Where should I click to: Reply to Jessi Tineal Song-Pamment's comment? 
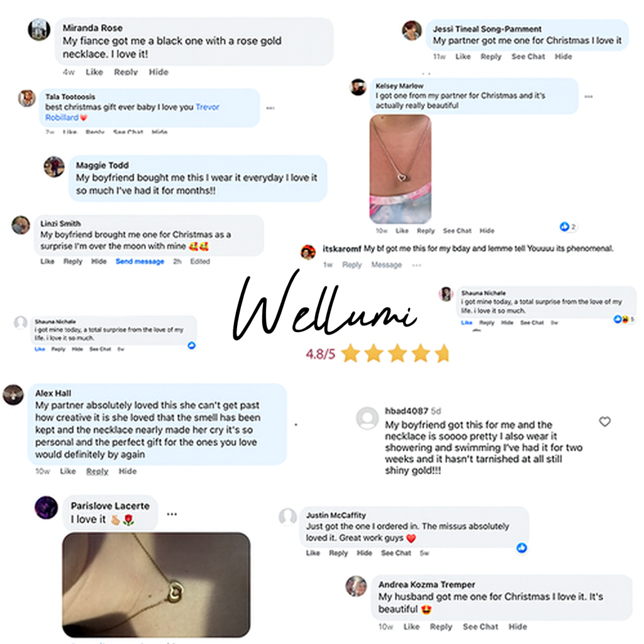(491, 56)
